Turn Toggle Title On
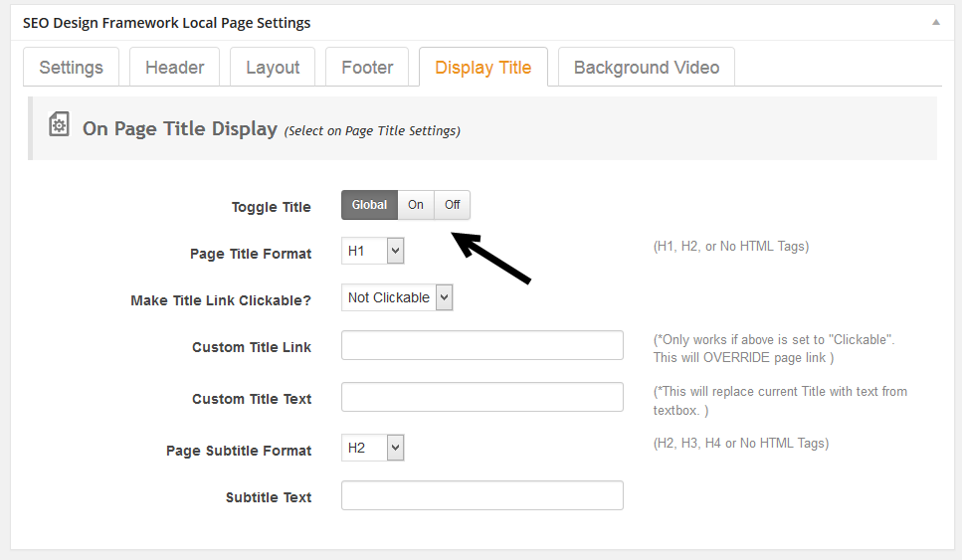Screen dimensions: 962x560 tap(416, 205)
